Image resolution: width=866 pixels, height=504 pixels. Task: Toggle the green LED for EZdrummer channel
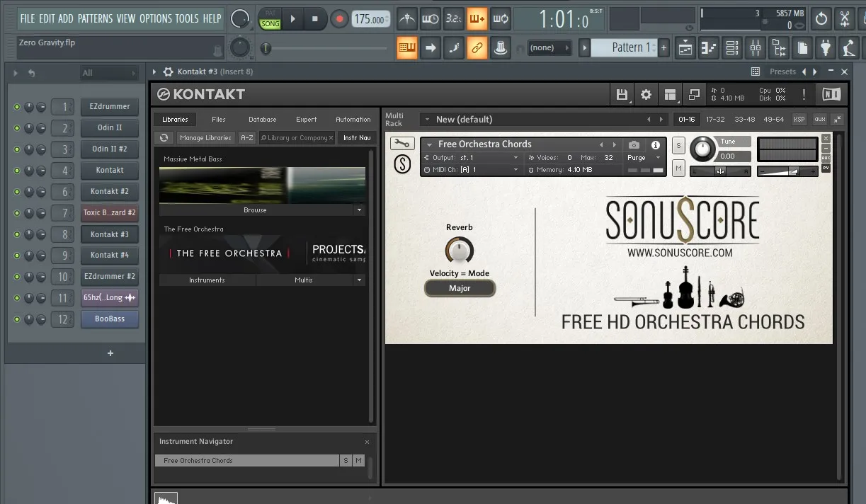coord(17,107)
